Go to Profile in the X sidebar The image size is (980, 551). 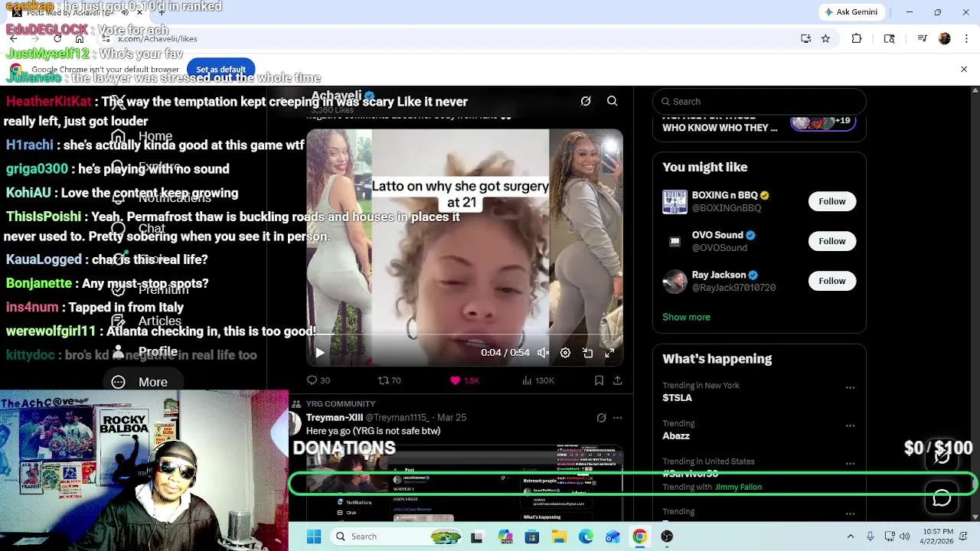coord(144,351)
